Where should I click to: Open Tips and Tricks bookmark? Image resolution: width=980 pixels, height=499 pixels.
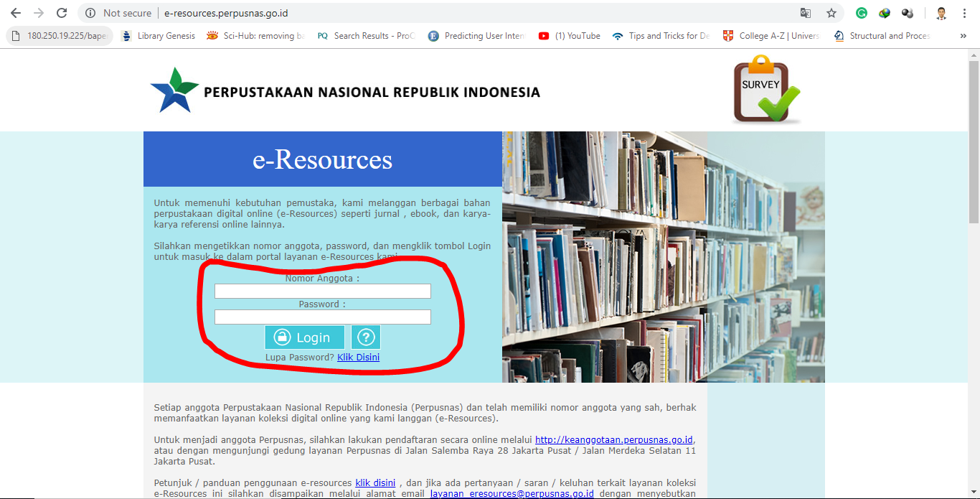point(661,36)
